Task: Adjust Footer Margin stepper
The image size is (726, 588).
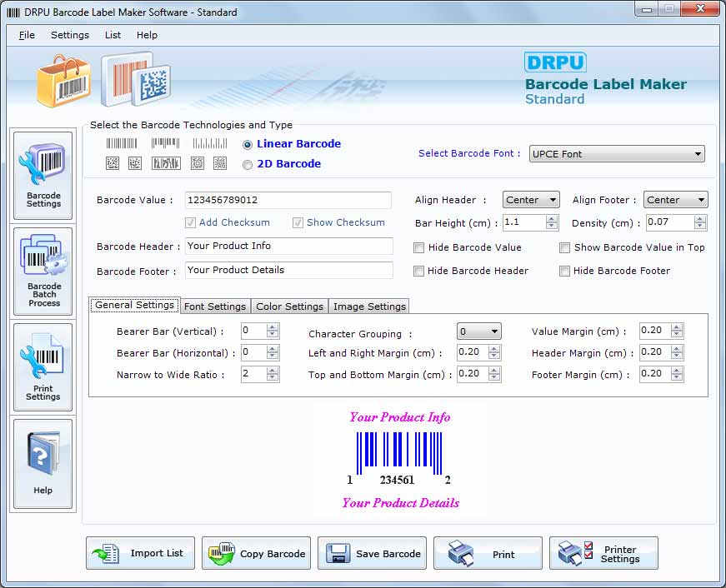Action: point(677,374)
